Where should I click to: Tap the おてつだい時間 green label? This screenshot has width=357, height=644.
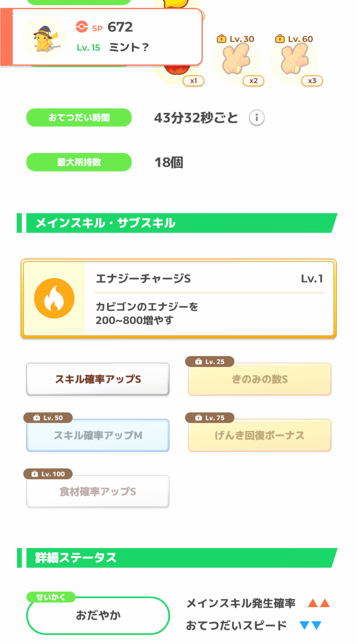79,118
